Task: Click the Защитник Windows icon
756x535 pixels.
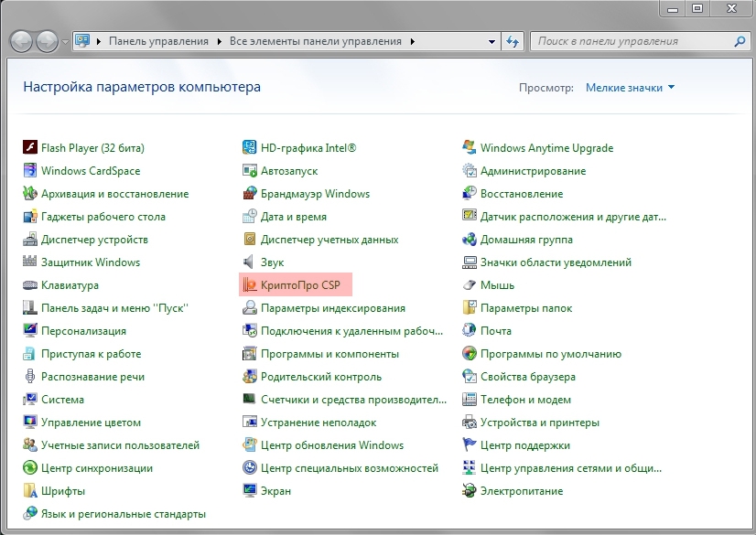Action: coord(30,262)
